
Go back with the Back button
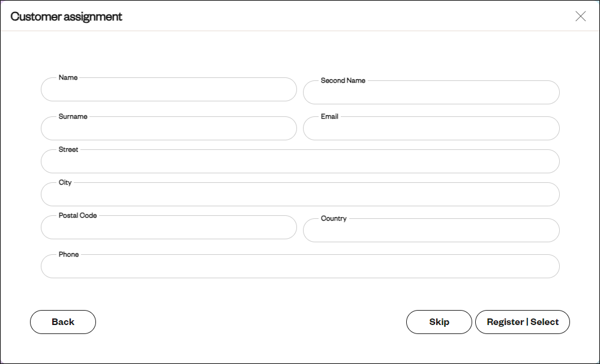[63, 322]
